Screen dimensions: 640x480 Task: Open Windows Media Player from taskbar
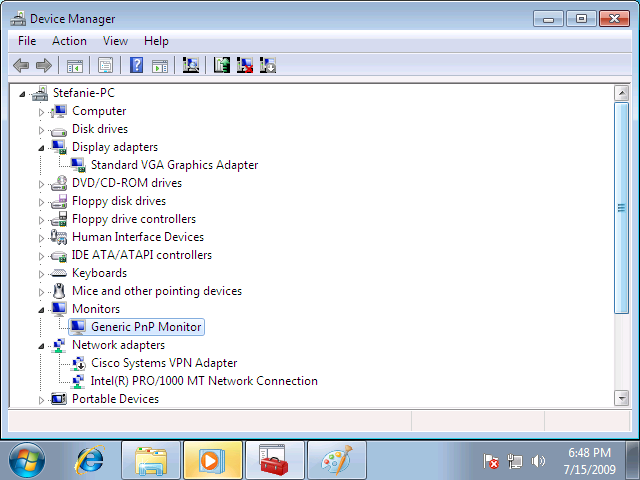(212, 460)
